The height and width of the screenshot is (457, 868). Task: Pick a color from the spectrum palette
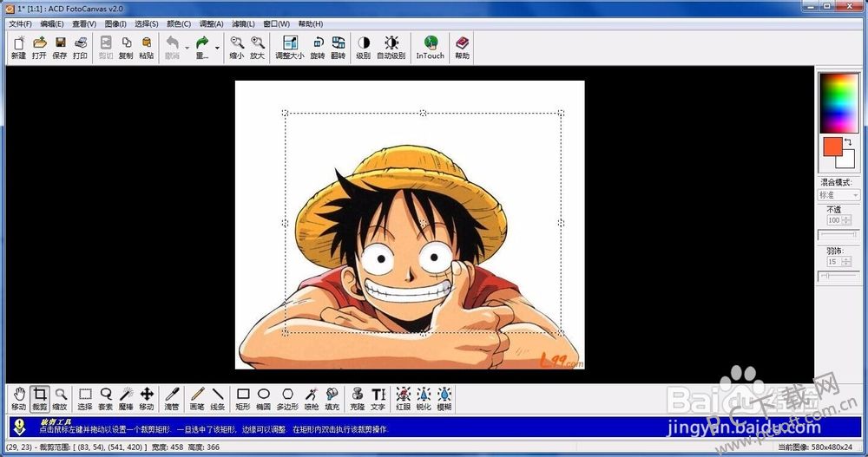(x=838, y=102)
